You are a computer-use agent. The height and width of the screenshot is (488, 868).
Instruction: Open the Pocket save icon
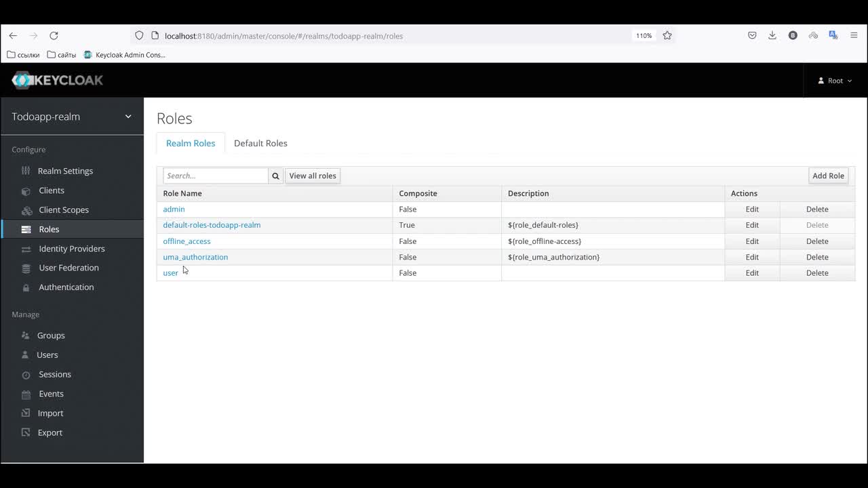click(752, 35)
